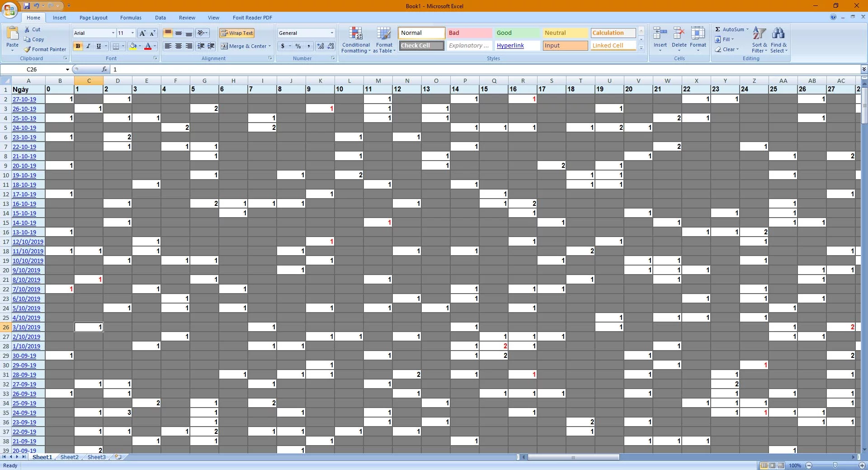The width and height of the screenshot is (868, 470).
Task: Switch to the Formulas ribbon tab
Action: click(131, 18)
